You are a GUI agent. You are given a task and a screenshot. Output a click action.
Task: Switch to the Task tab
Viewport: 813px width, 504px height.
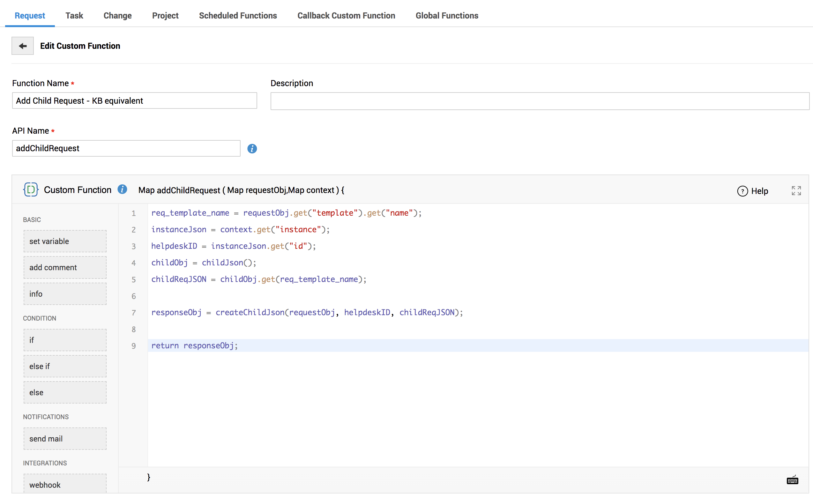74,16
